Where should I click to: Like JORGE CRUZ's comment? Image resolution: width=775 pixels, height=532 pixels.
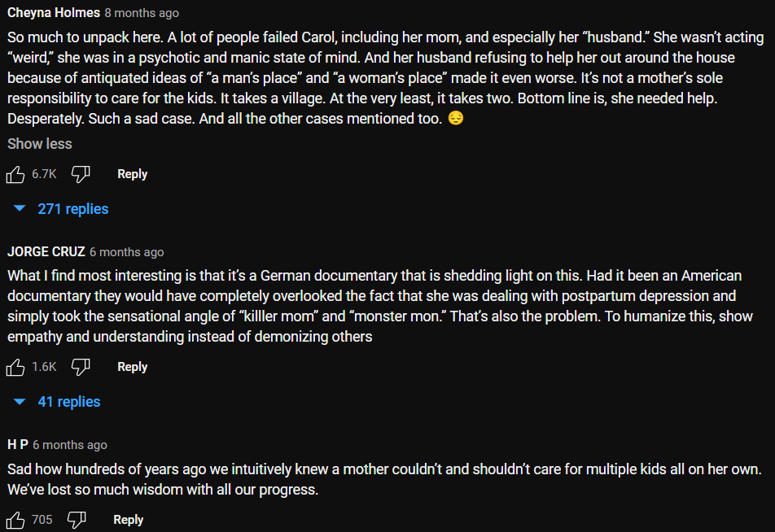coord(15,367)
